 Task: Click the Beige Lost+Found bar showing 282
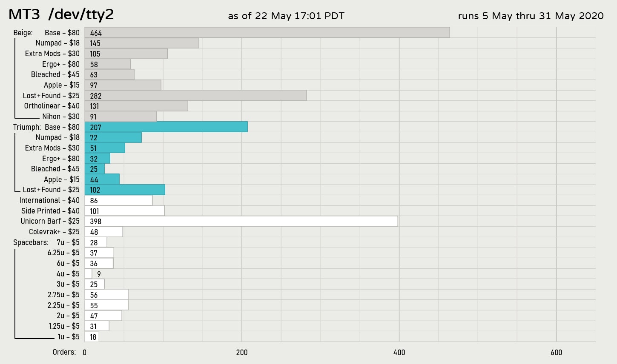coord(195,96)
